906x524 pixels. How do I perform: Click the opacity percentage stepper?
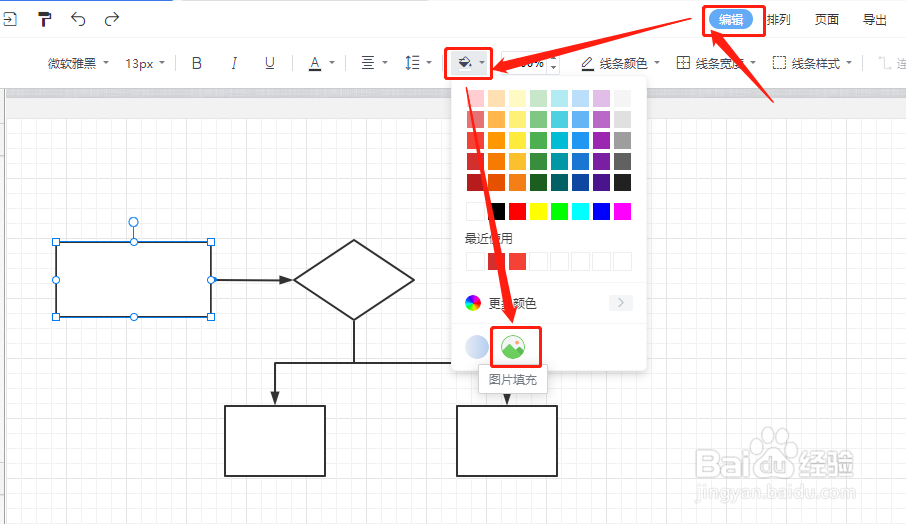554,63
